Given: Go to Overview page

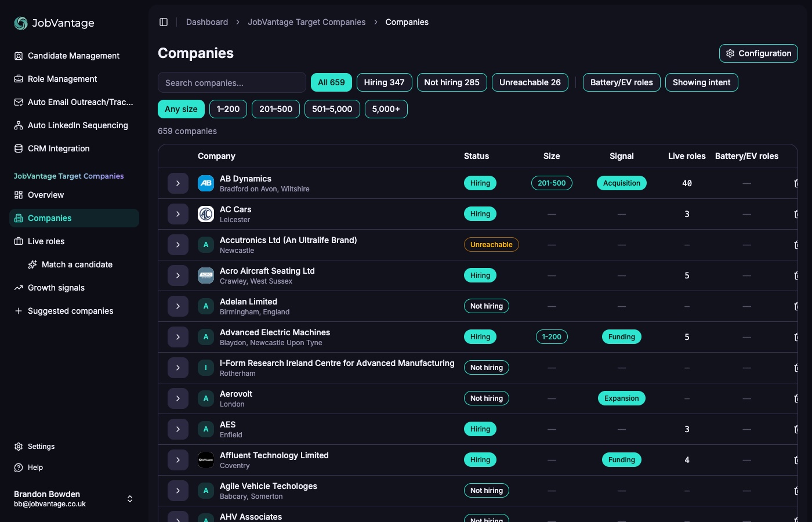Looking at the screenshot, I should pyautogui.click(x=74, y=195).
